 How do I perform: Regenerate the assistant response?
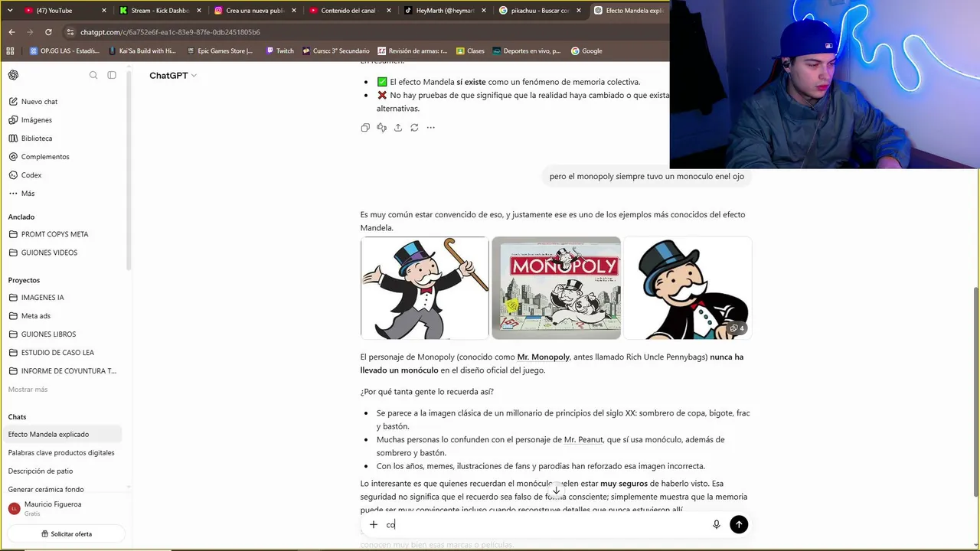414,128
